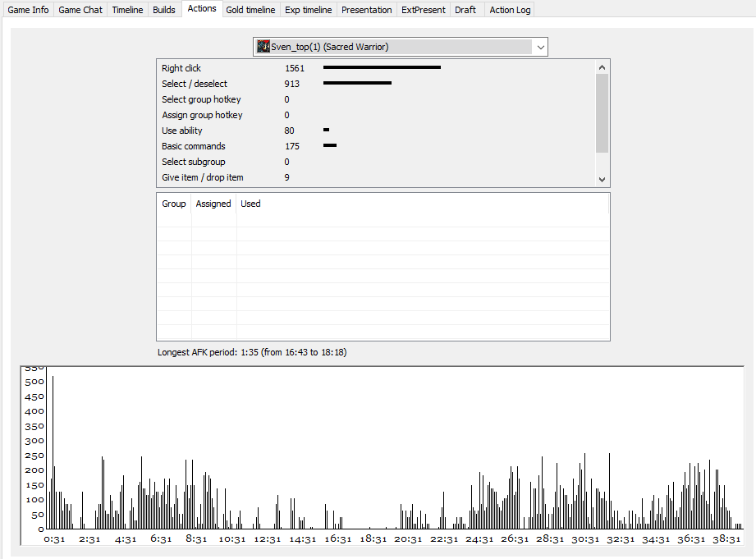Open the Game Info tab
This screenshot has height=559, width=756.
pos(28,10)
